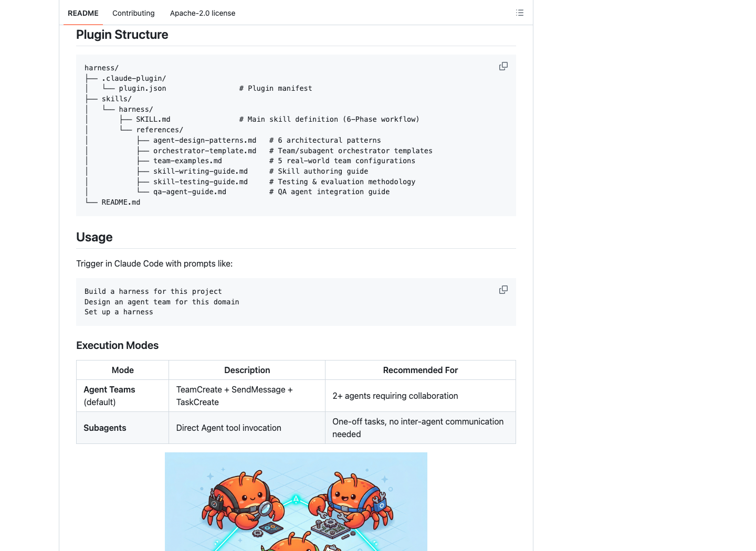The width and height of the screenshot is (756, 551).
Task: Click qa-agent-guide.md in code block
Action: click(190, 192)
